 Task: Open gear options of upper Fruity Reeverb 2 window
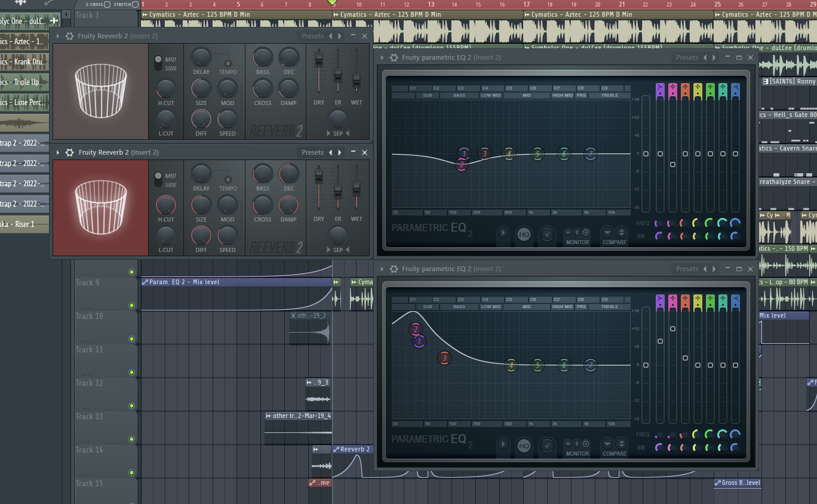click(69, 36)
